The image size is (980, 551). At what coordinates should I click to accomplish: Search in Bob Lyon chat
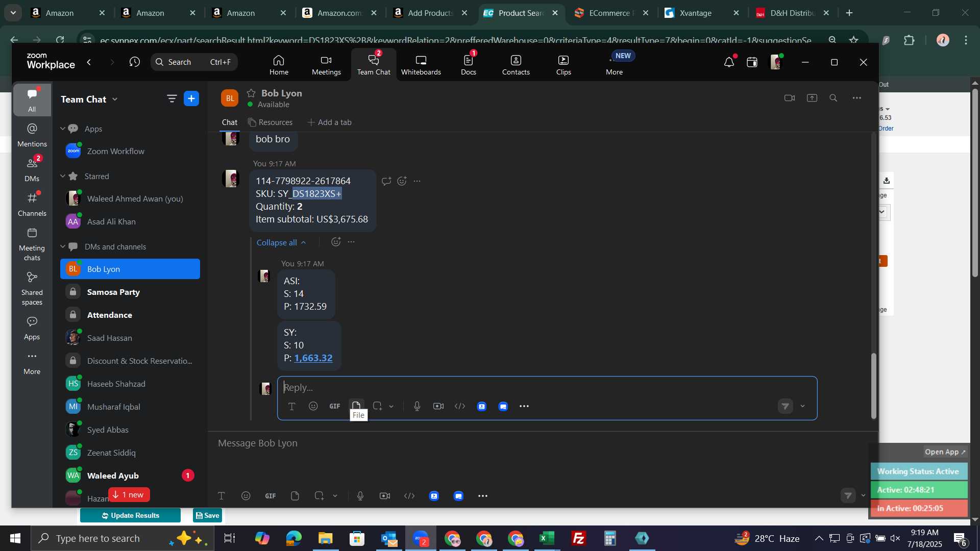[x=833, y=98]
